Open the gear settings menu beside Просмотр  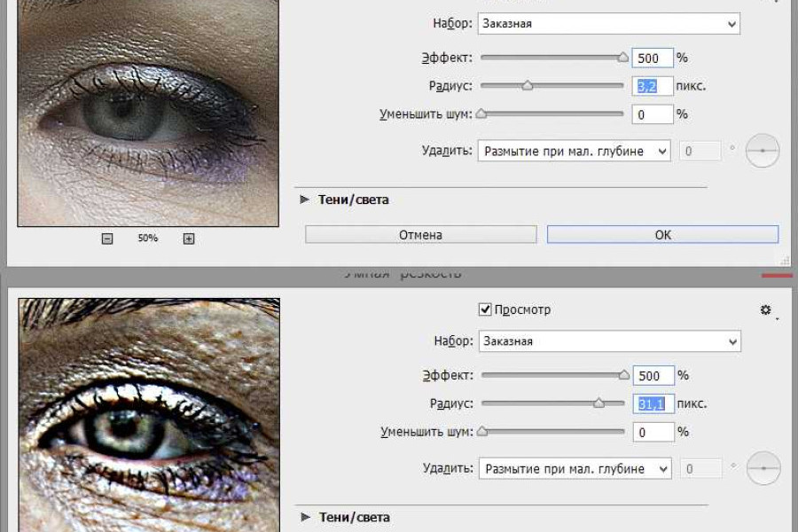pyautogui.click(x=766, y=310)
